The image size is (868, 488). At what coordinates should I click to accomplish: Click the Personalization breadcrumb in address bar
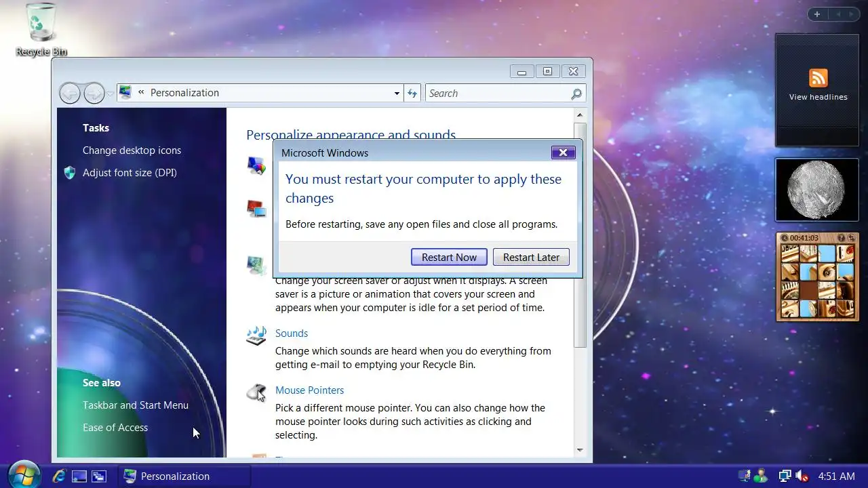tap(184, 93)
